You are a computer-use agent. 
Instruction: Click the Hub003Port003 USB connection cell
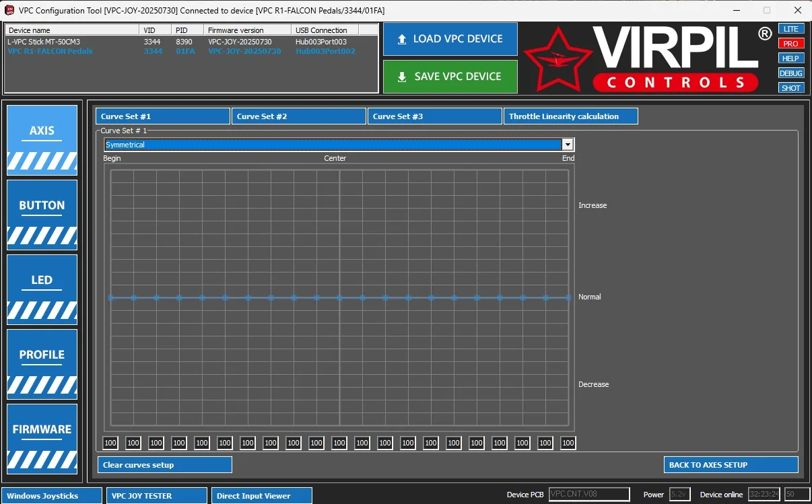click(x=320, y=42)
